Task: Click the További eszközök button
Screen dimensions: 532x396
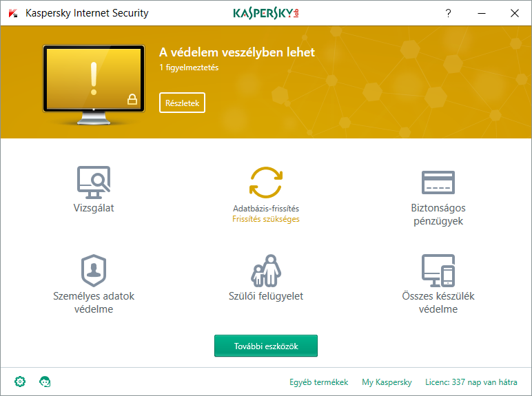Action: click(x=266, y=346)
